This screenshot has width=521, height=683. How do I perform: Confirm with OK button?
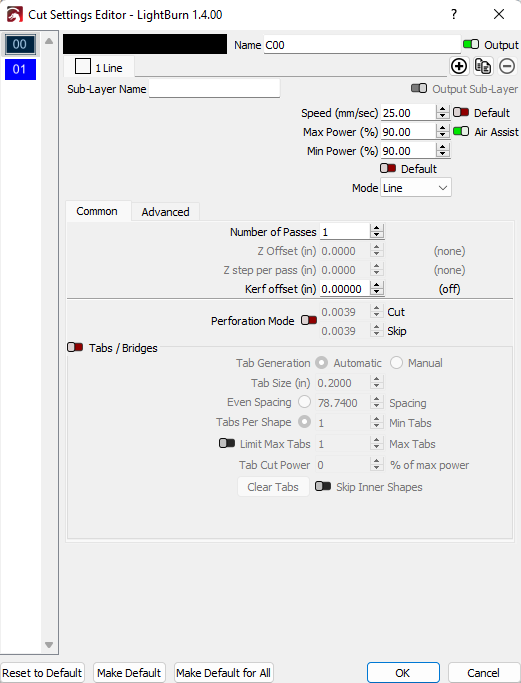coord(403,673)
